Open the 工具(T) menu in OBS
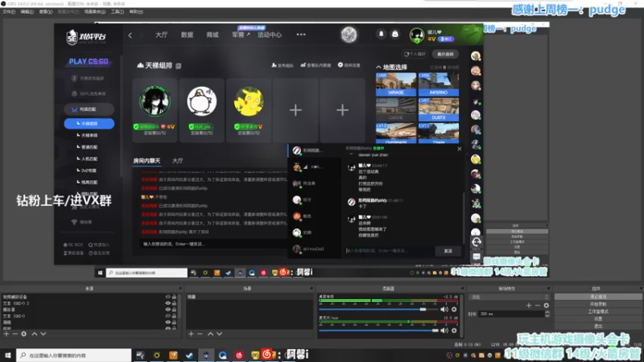Screen dimensions: 644x362 pos(118,12)
